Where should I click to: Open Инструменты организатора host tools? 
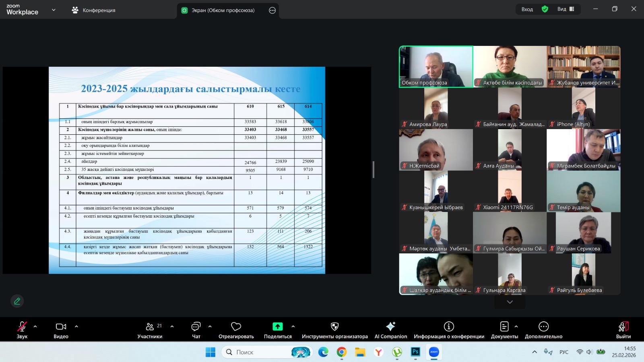tap(334, 330)
